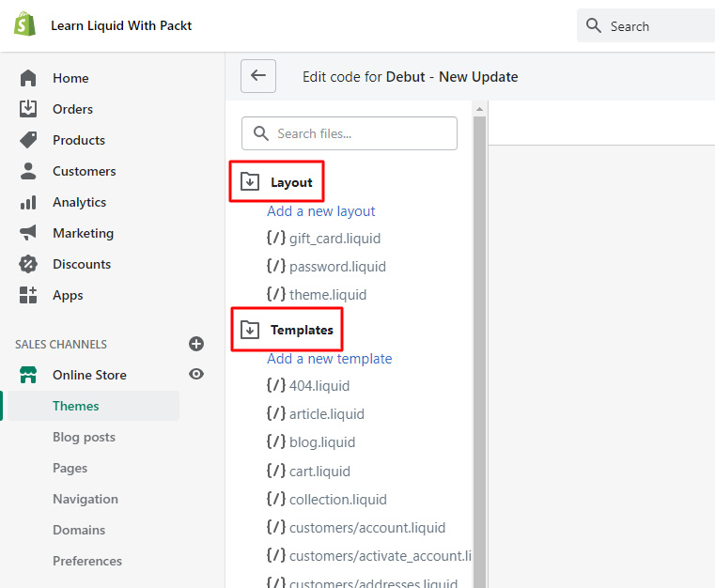Screen dimensions: 715x588
Task: Click the blog.liquid code icon
Action: (276, 441)
